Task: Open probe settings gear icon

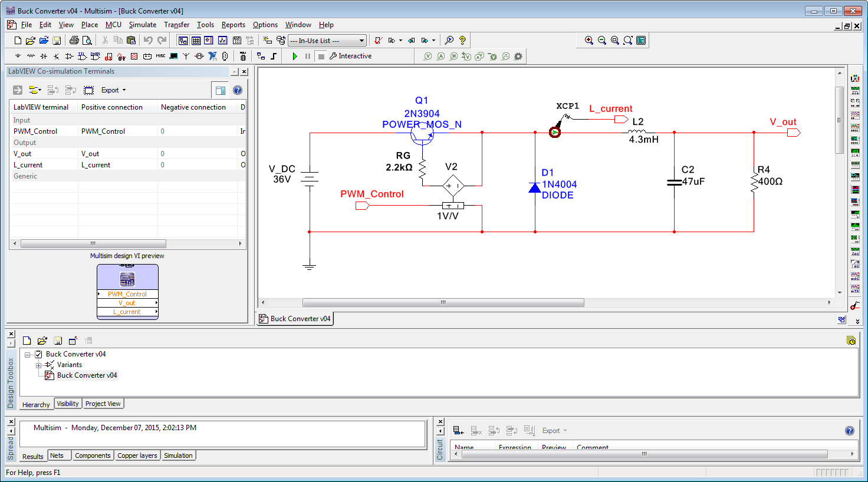Action: click(x=518, y=57)
